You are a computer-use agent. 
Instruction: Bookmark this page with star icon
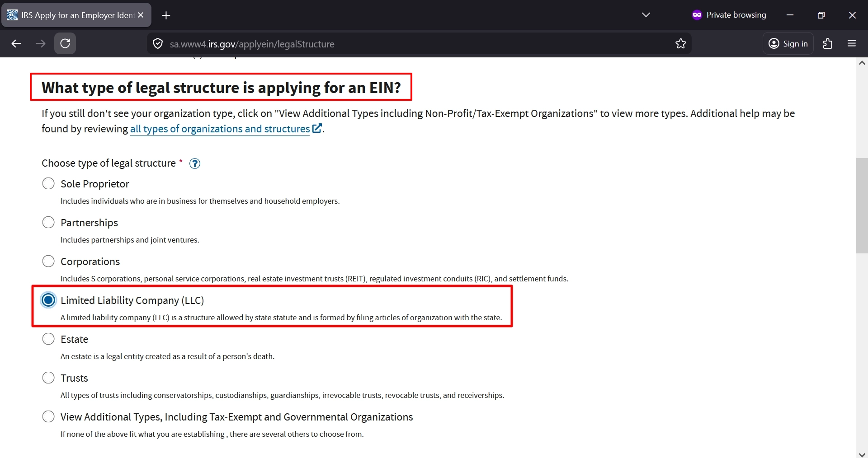coord(680,44)
